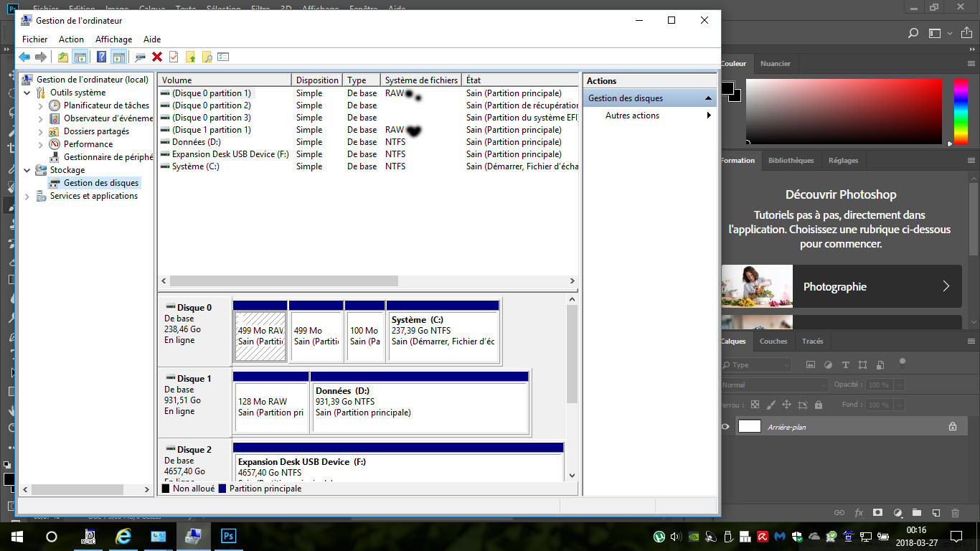Click the blue Help icon in toolbar
Screen dimensions: 980x551
tap(102, 57)
